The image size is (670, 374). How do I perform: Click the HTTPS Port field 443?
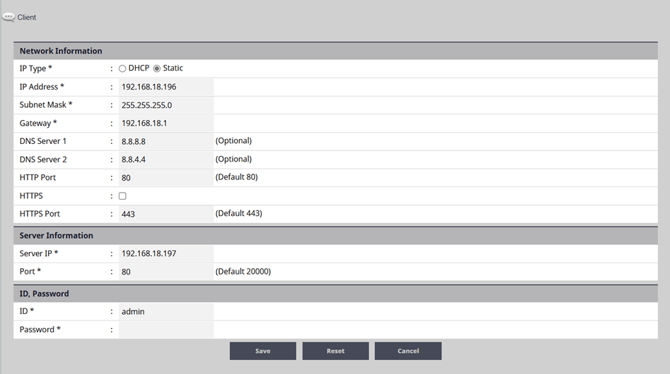point(166,214)
